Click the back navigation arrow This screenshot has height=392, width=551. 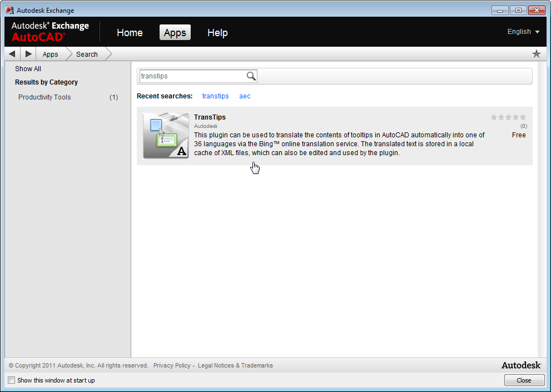click(12, 54)
